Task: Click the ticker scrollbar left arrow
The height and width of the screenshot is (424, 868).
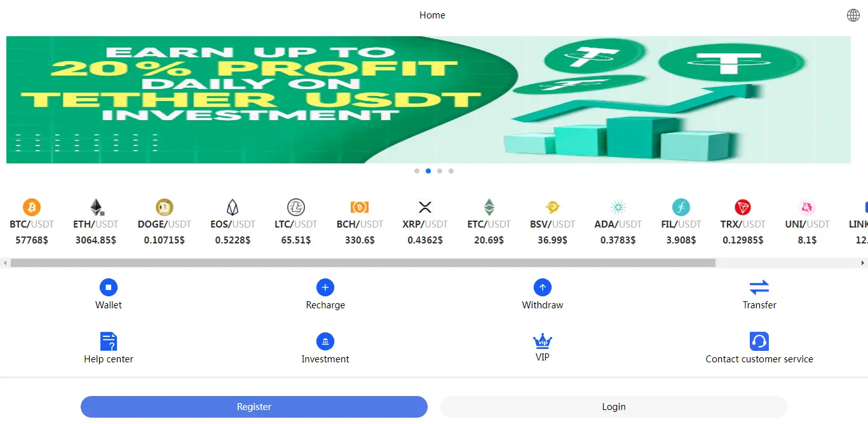Action: tap(5, 263)
